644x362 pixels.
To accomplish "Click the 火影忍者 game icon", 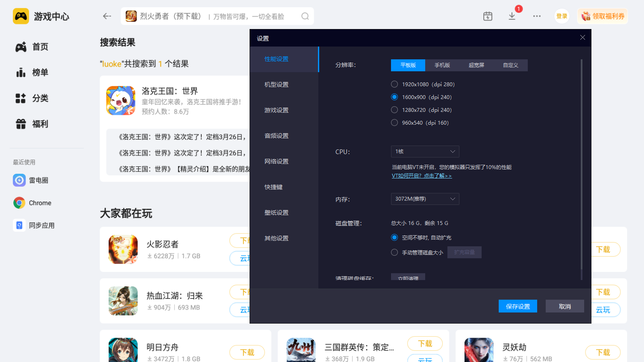I will (x=123, y=249).
